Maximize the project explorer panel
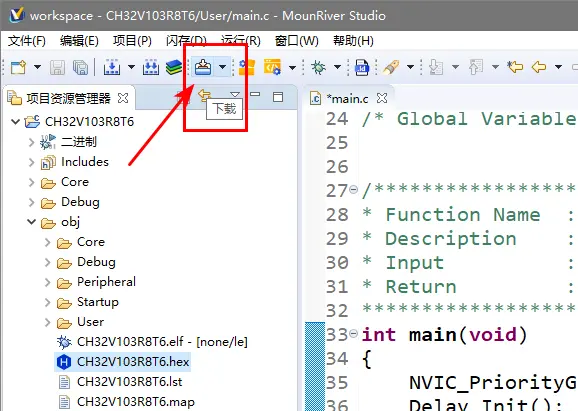 (x=278, y=97)
